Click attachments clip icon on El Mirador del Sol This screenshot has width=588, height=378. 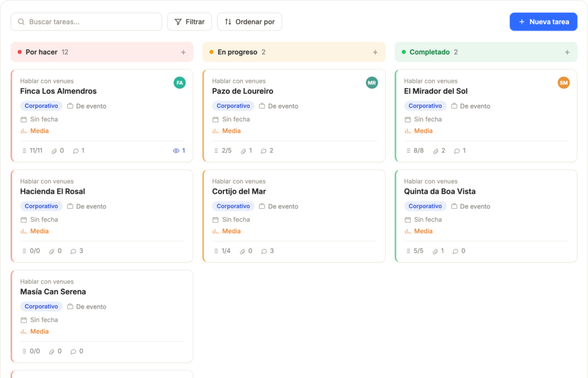point(435,151)
